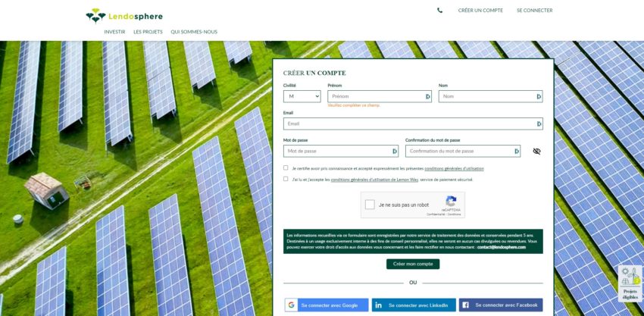This screenshot has height=316, width=644.
Task: Tick the 'Je ne suis pas un robot' checkbox
Action: 370,205
